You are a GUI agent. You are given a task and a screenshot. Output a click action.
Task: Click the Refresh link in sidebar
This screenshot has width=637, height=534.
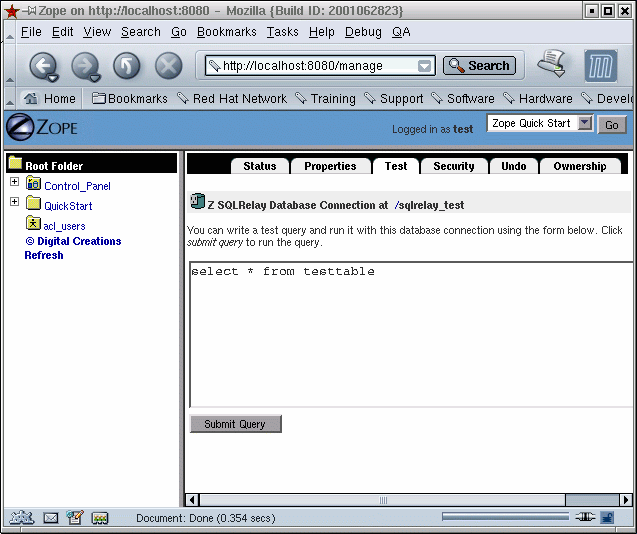tap(44, 255)
